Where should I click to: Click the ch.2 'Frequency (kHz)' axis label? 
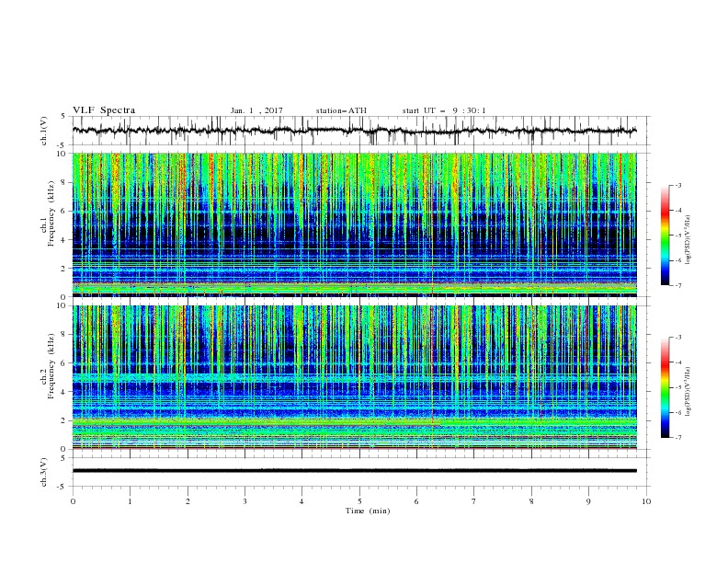click(51, 366)
